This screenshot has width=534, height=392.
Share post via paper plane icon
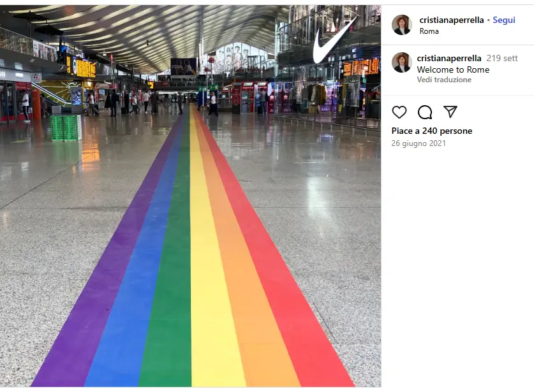(x=450, y=112)
